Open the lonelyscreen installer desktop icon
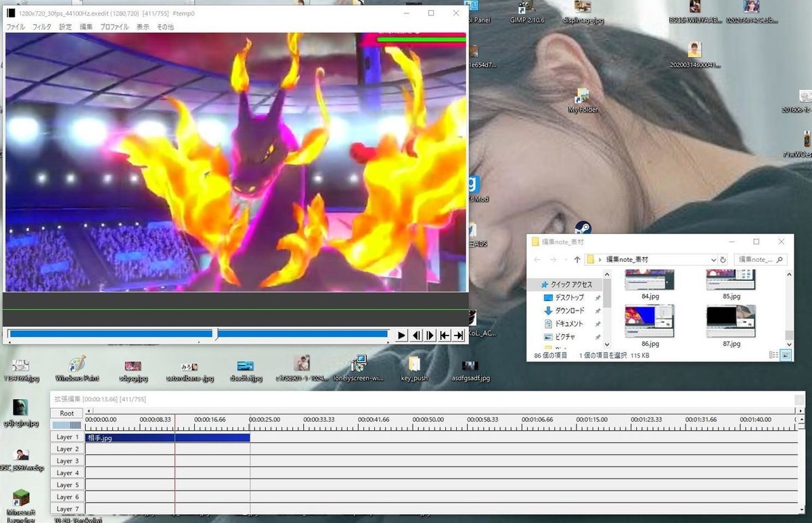Image resolution: width=812 pixels, height=523 pixels. [x=358, y=369]
